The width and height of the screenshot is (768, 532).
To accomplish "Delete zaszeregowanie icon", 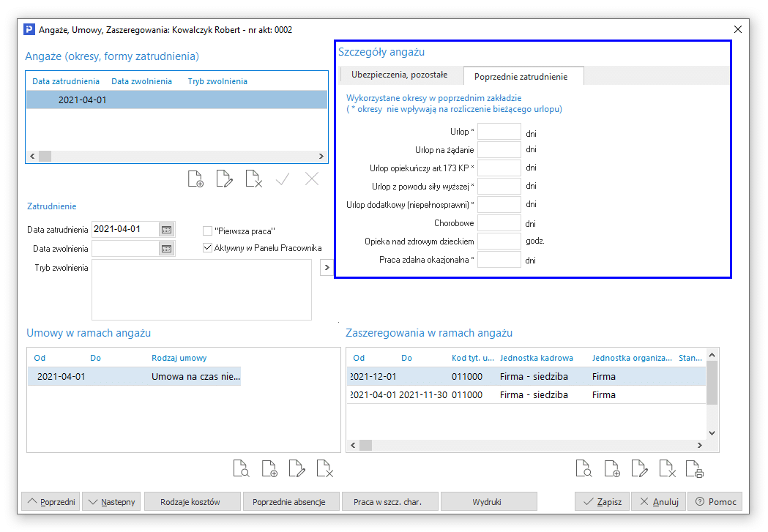I will pyautogui.click(x=668, y=468).
